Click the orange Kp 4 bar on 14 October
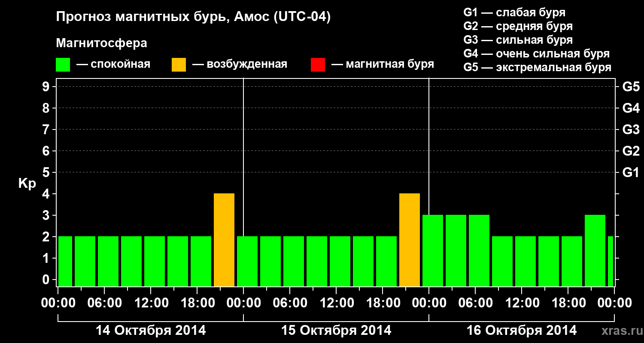The width and height of the screenshot is (644, 343). pos(224,240)
